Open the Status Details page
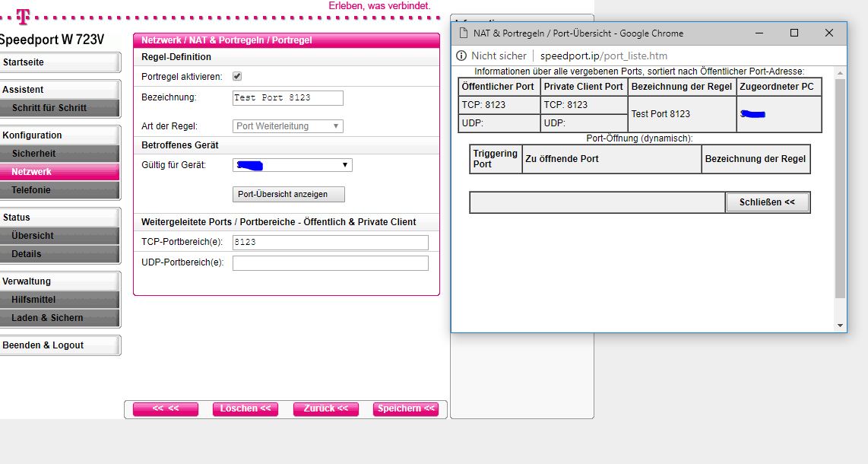868x464 pixels. (60, 253)
